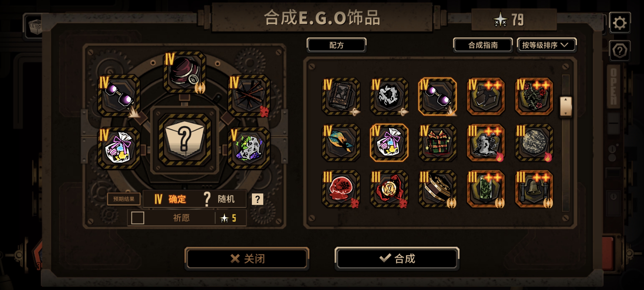Select the bell gift in bottom row
This screenshot has height=290, width=644.
[534, 189]
